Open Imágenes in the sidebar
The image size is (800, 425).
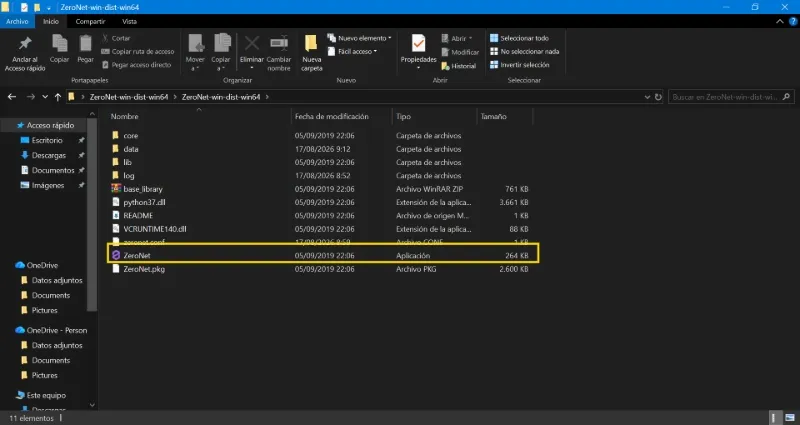point(46,185)
